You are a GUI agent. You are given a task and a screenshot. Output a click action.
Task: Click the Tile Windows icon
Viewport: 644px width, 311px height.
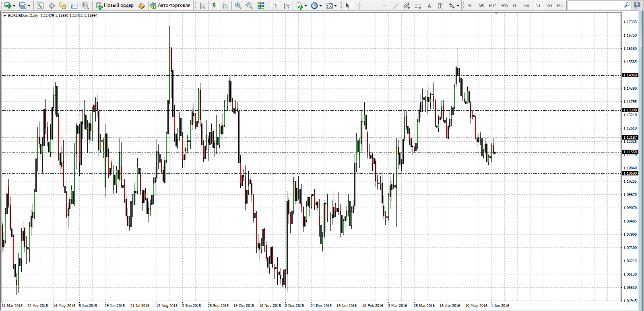click(261, 6)
